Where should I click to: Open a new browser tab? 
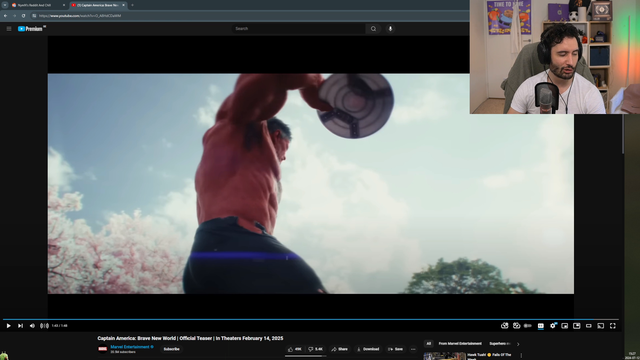[132, 5]
